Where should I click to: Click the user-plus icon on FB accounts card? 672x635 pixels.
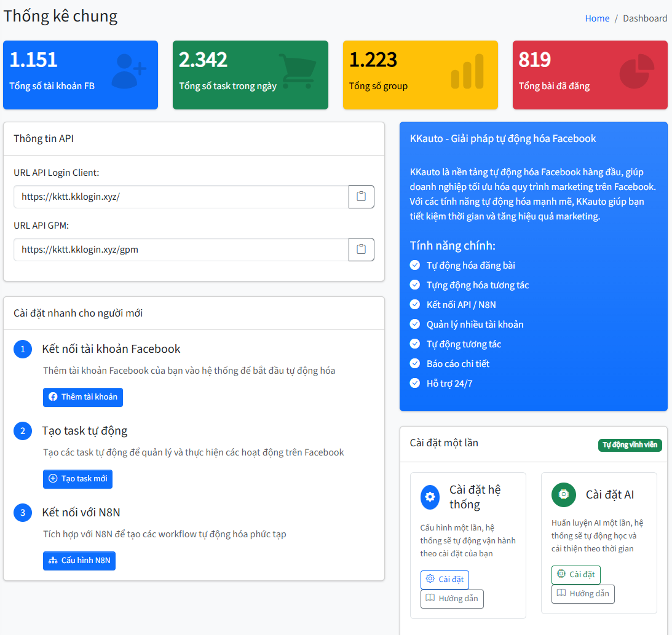tap(128, 71)
